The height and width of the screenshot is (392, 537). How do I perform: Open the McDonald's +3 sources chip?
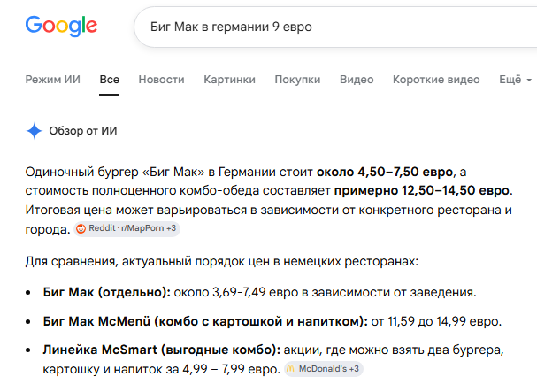(x=324, y=369)
